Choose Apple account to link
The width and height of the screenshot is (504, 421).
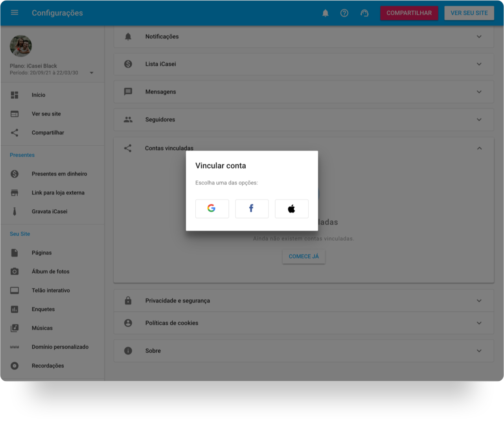(292, 209)
